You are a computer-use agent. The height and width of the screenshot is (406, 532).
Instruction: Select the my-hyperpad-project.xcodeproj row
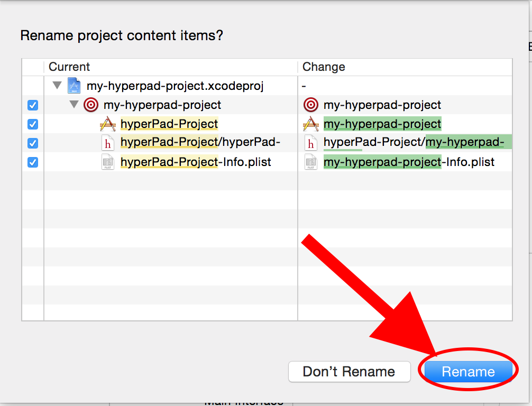(x=267, y=86)
